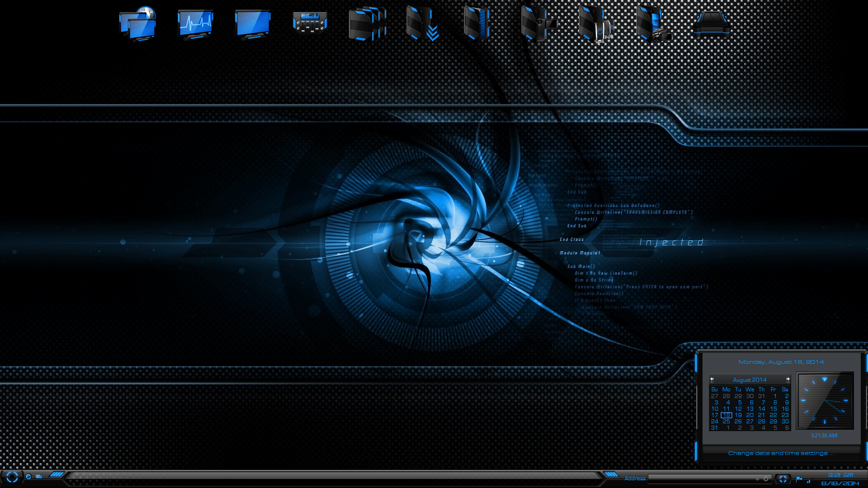
Task: Go to next month in calendar
Action: tap(788, 380)
